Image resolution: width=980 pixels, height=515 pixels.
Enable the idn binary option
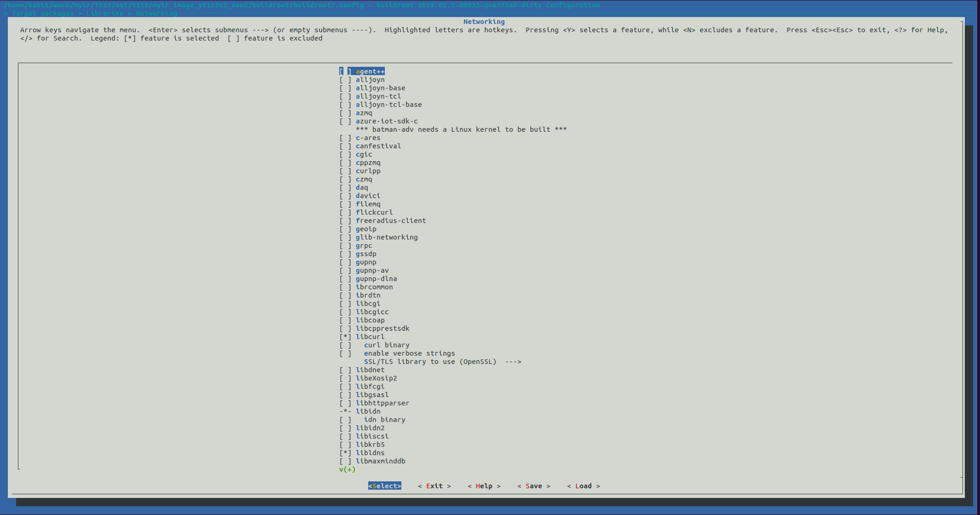pyautogui.click(x=345, y=420)
